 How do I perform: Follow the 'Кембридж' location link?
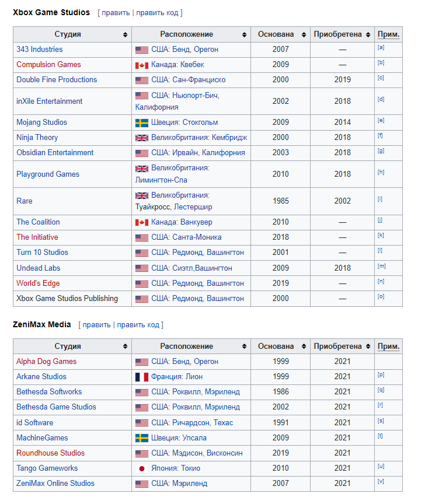tap(229, 138)
